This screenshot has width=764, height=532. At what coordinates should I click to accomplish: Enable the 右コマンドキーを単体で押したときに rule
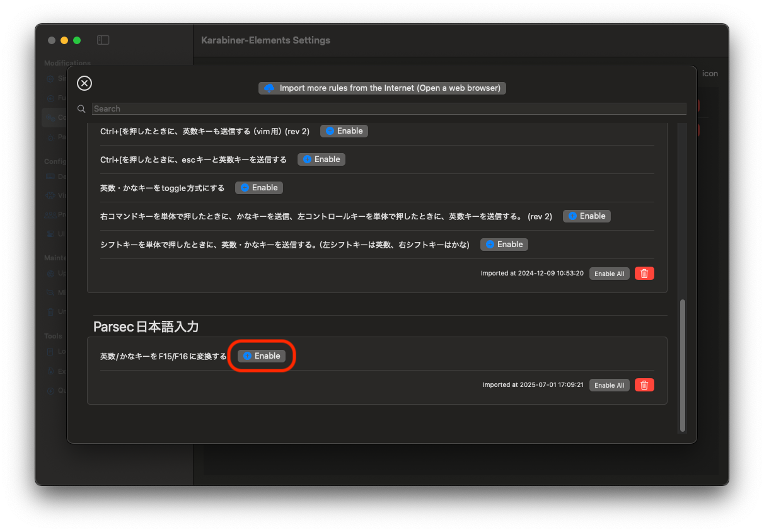coord(587,216)
